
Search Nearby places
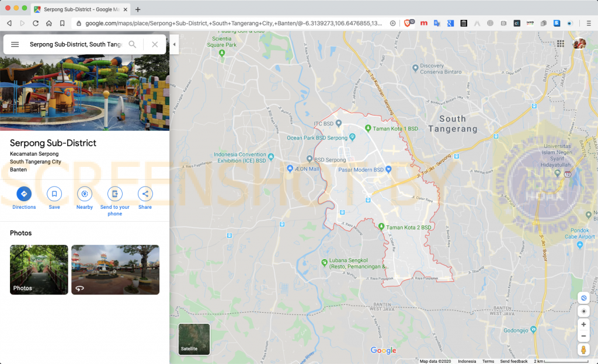pos(85,198)
